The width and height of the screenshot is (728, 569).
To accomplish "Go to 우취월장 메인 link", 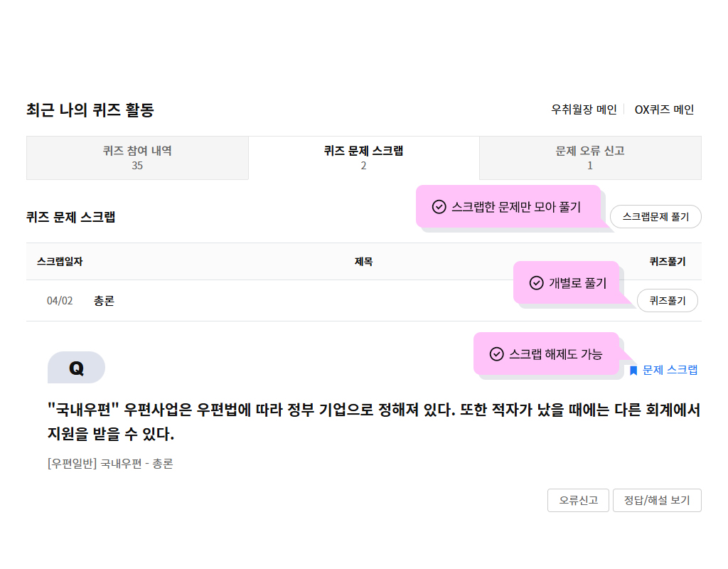I will click(x=584, y=110).
